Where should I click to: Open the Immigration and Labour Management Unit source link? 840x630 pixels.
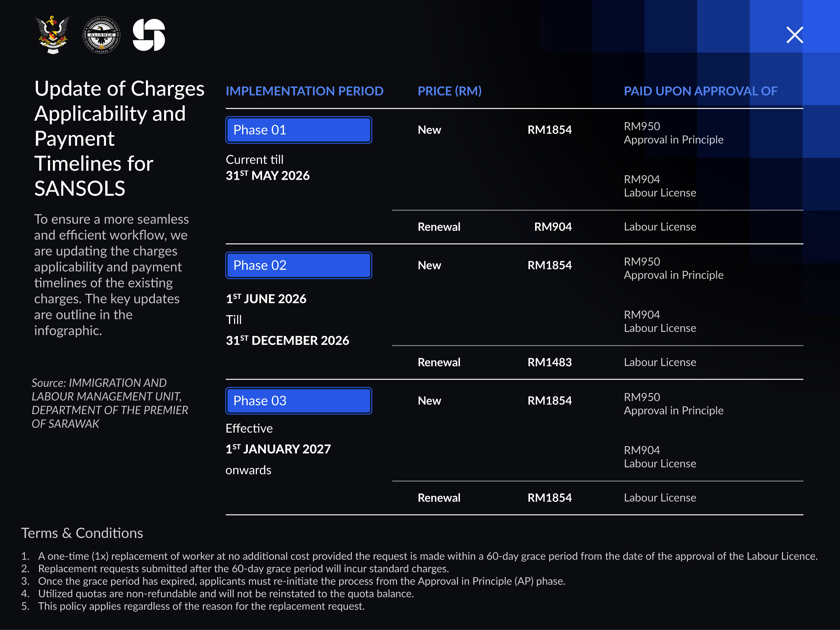coord(110,403)
